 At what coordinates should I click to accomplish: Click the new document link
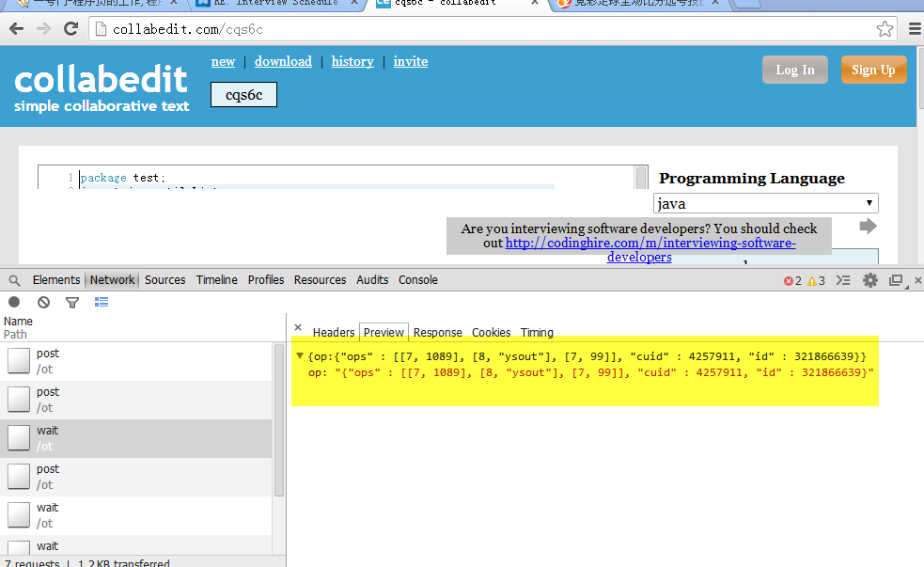(x=224, y=61)
